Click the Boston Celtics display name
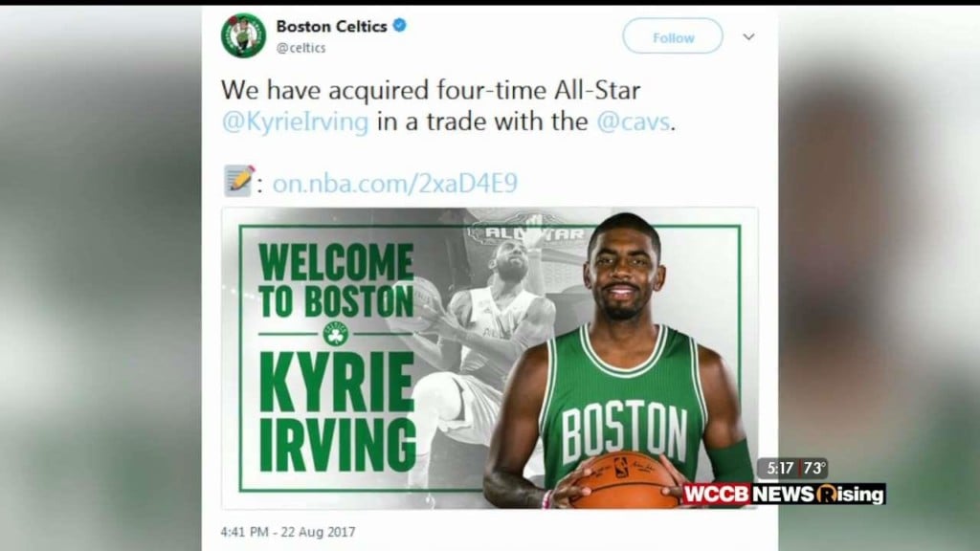980x551 pixels. (331, 26)
